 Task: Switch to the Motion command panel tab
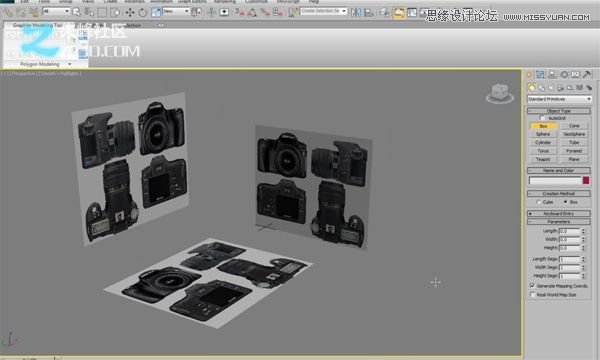(x=564, y=75)
